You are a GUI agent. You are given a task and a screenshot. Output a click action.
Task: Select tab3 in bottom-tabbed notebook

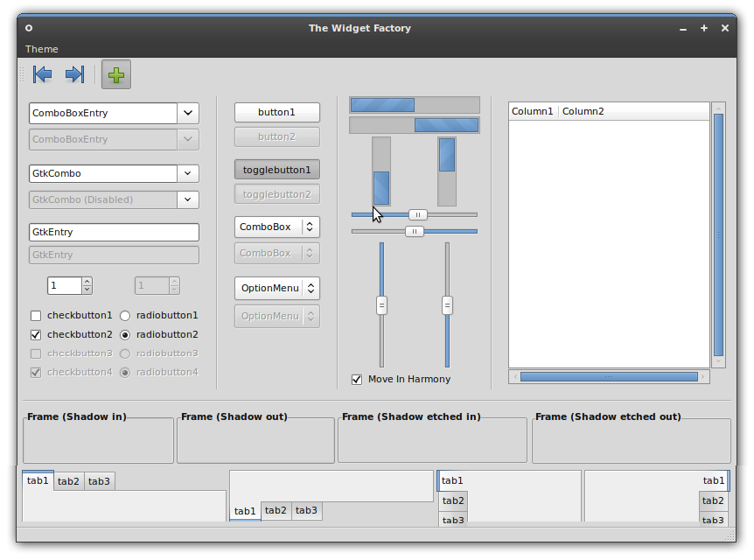(306, 510)
